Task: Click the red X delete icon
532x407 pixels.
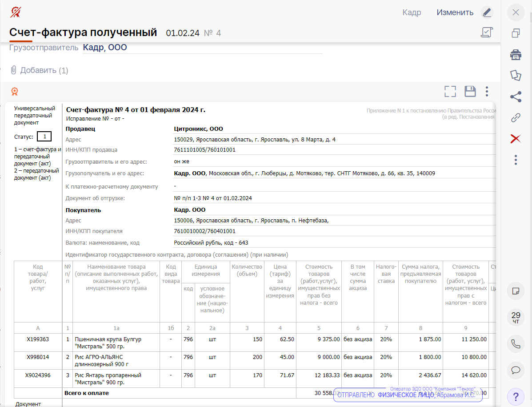Action: click(516, 139)
